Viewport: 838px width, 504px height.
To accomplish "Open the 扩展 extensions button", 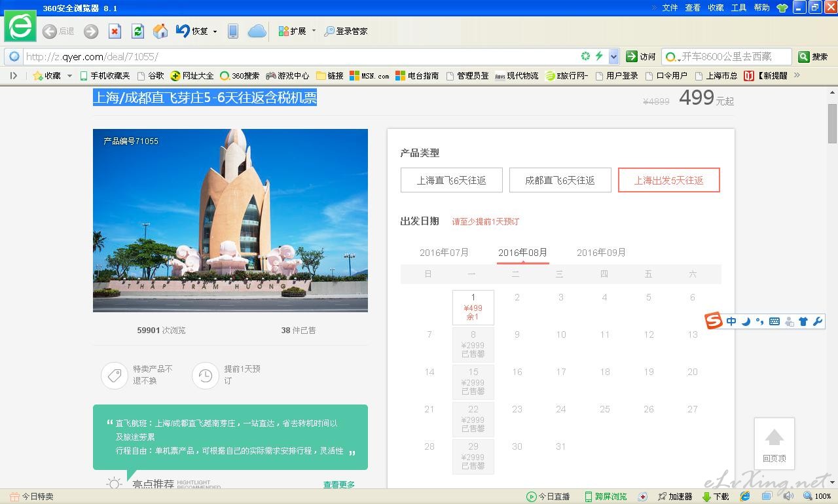I will click(x=292, y=31).
